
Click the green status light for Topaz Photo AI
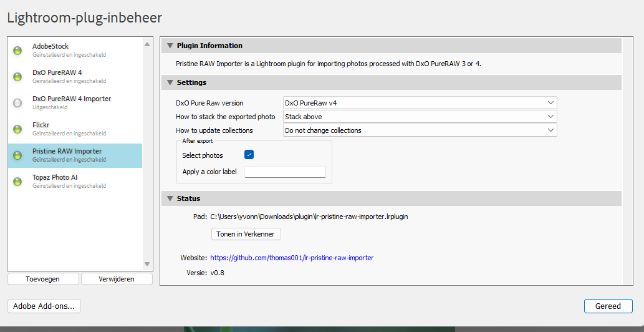17,182
